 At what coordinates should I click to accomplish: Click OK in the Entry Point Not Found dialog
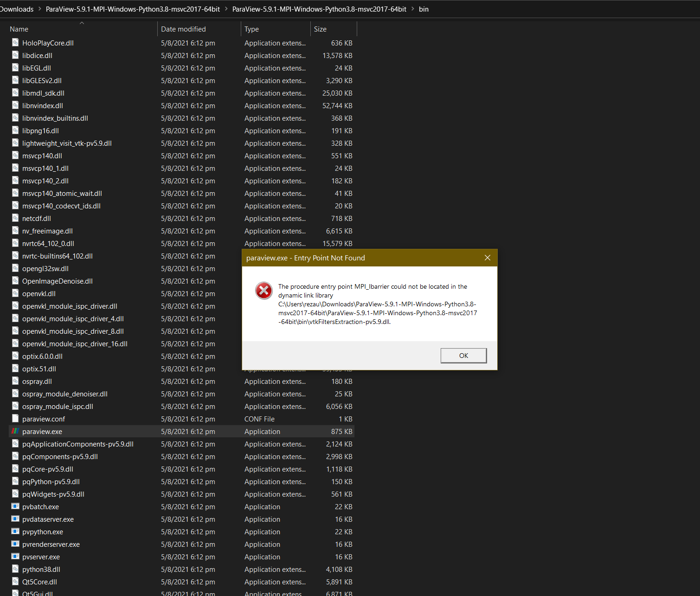click(463, 356)
